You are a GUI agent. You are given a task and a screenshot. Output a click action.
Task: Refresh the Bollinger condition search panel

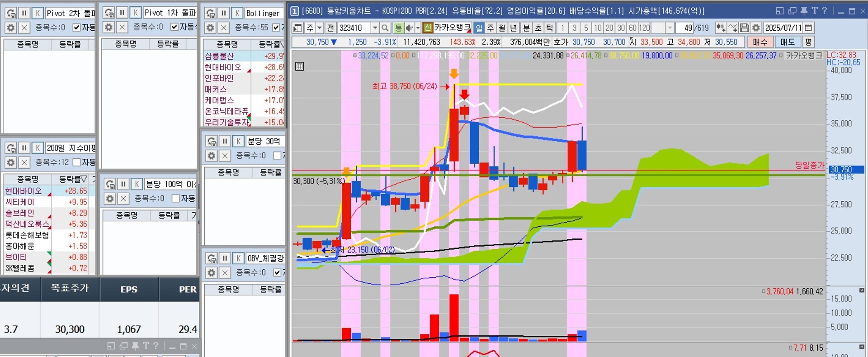211,13
